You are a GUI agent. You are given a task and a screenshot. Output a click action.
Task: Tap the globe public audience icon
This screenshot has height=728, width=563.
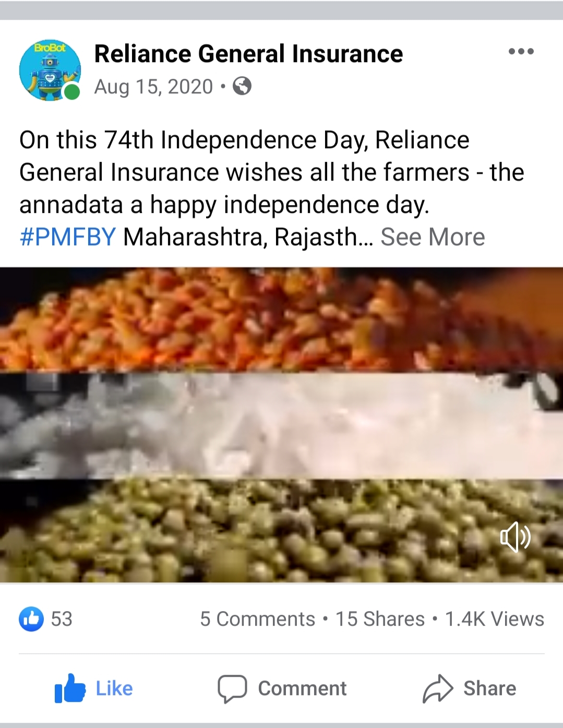242,86
